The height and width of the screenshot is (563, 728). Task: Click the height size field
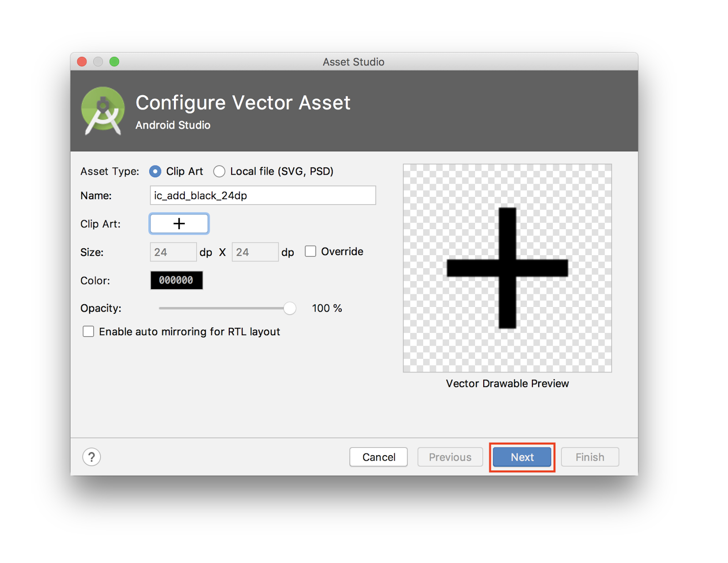tap(255, 252)
